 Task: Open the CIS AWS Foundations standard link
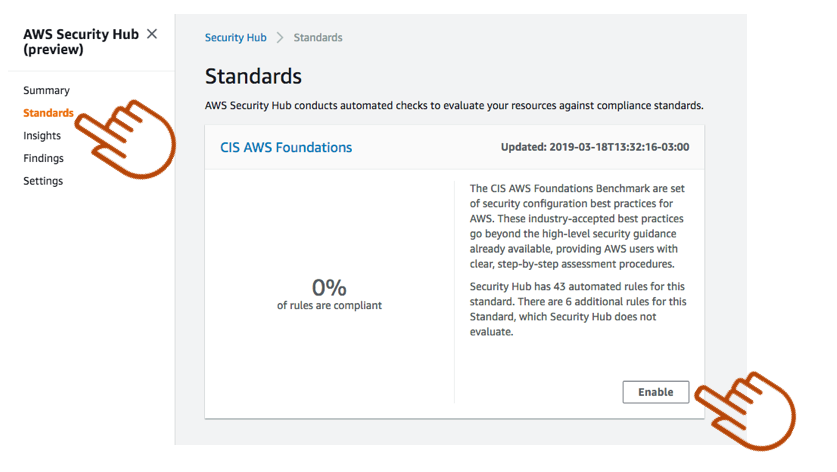tap(286, 147)
